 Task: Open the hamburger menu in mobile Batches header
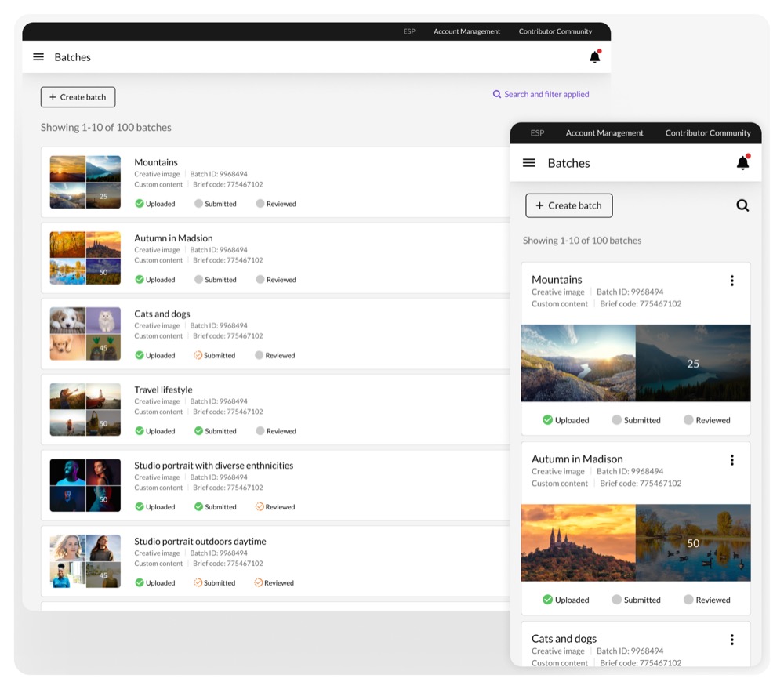529,163
